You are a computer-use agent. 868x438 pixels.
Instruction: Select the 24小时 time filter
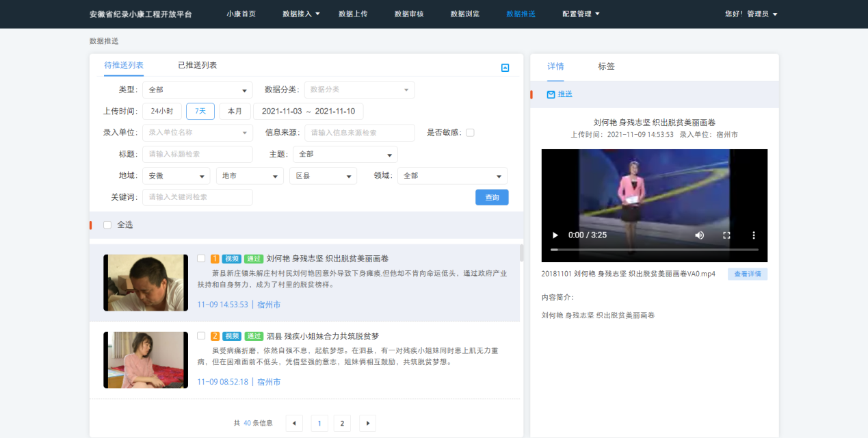[x=162, y=112]
